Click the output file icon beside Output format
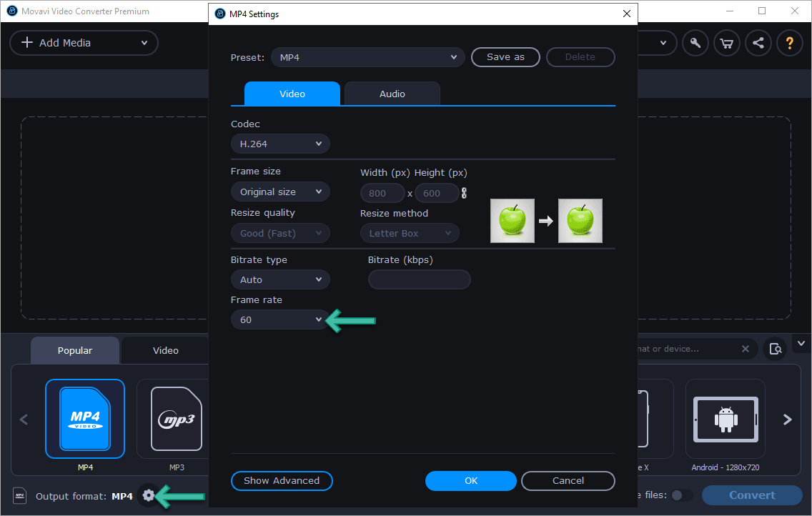The width and height of the screenshot is (812, 516). coord(20,495)
